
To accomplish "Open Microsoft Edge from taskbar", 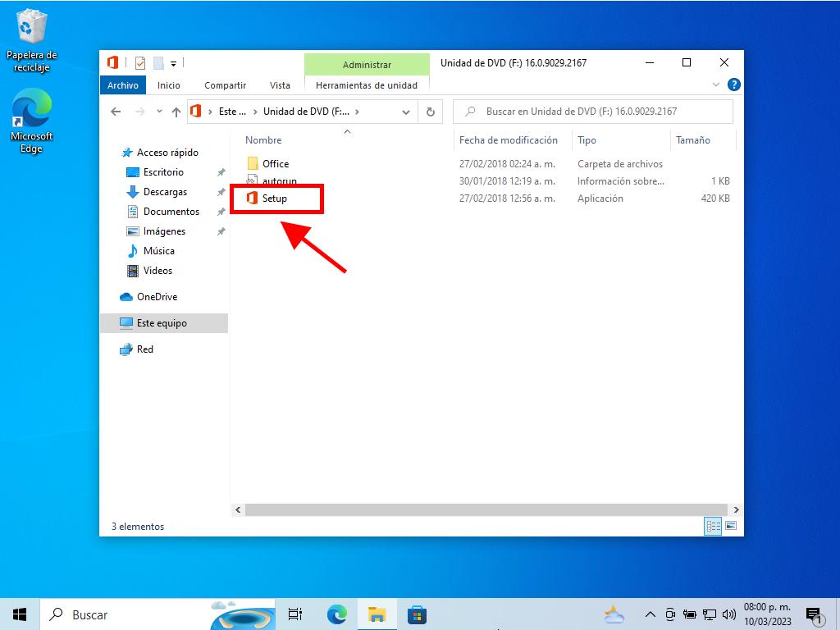I will pos(336,614).
